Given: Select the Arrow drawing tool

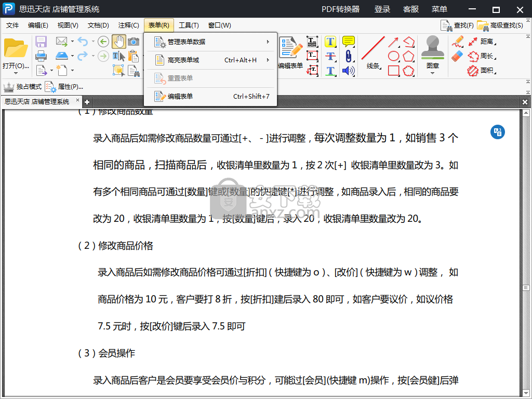Looking at the screenshot, I should (x=393, y=42).
